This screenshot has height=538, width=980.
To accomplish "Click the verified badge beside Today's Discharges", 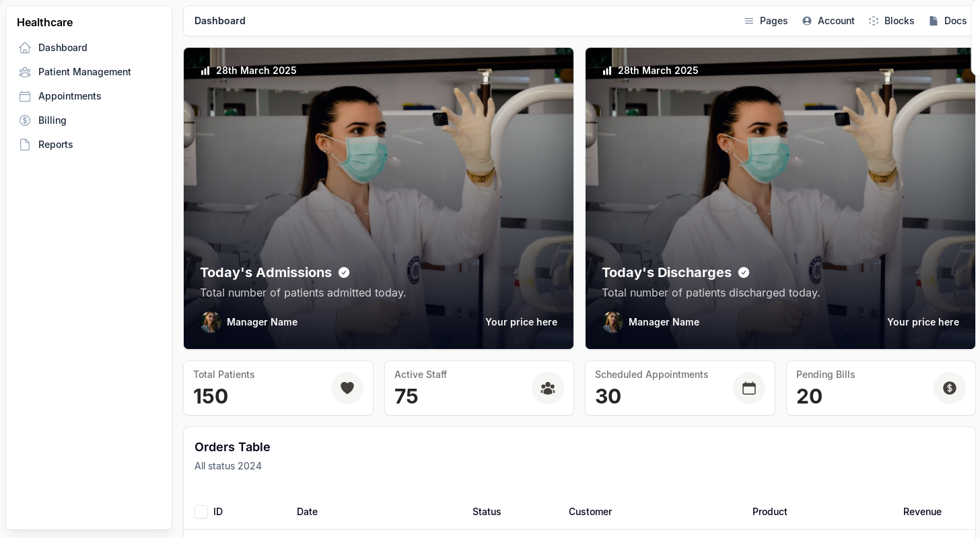I will point(744,272).
